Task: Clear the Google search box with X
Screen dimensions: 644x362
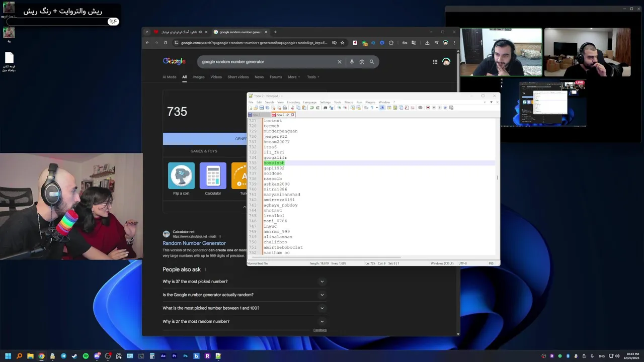Action: 339,62
